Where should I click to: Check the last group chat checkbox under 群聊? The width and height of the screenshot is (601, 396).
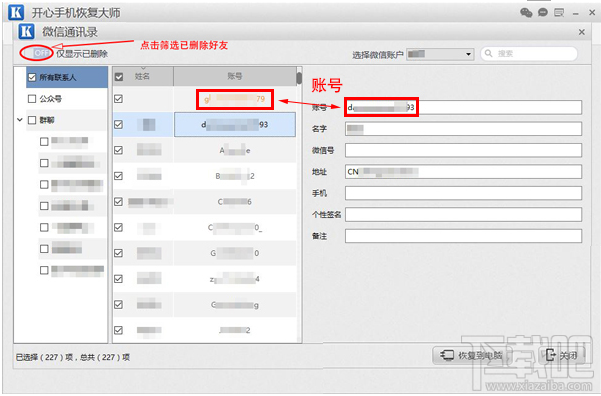pyautogui.click(x=44, y=270)
